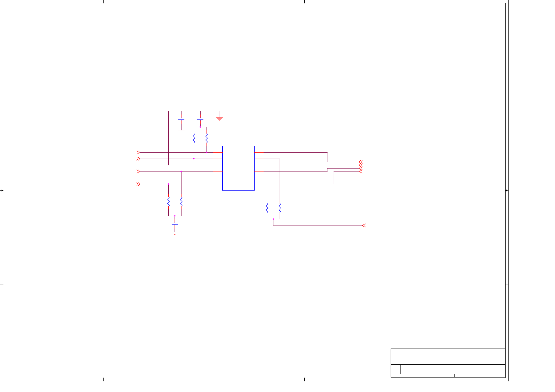Select the right resistor of the upper pair
The image size is (555, 392).
(x=207, y=138)
